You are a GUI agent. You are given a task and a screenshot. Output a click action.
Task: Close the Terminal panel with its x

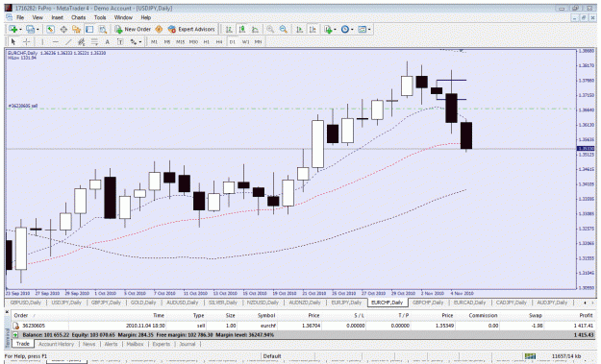8,312
